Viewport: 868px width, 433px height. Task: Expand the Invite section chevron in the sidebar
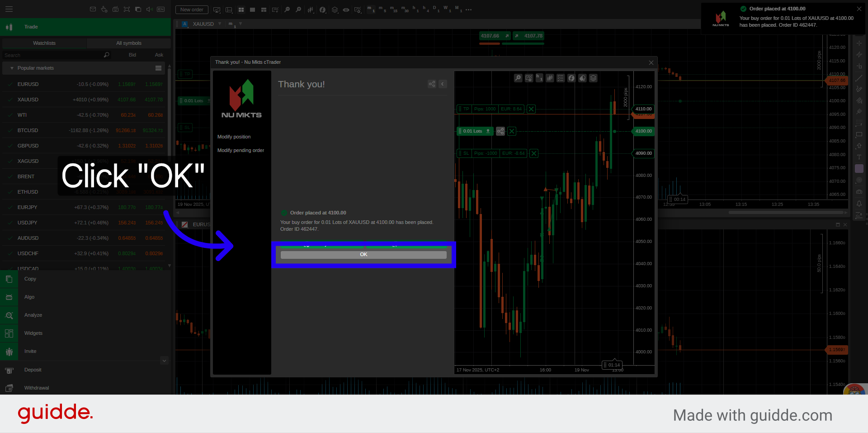pyautogui.click(x=165, y=361)
